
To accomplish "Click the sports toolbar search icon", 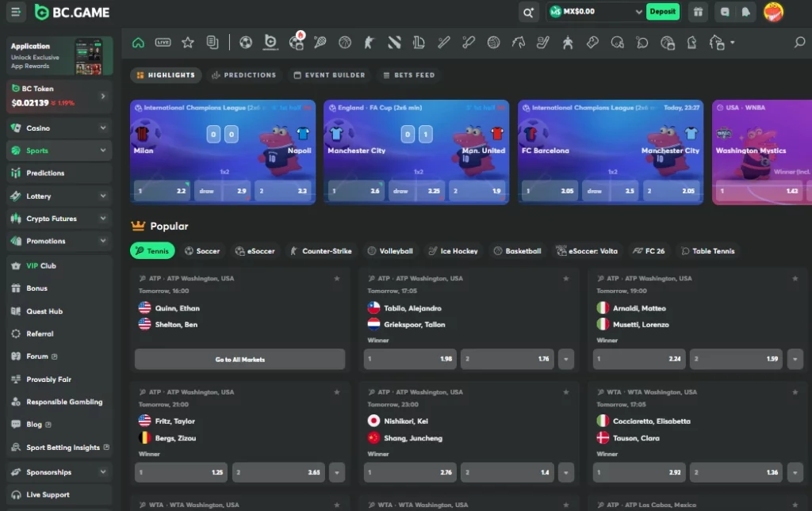I will click(x=799, y=43).
